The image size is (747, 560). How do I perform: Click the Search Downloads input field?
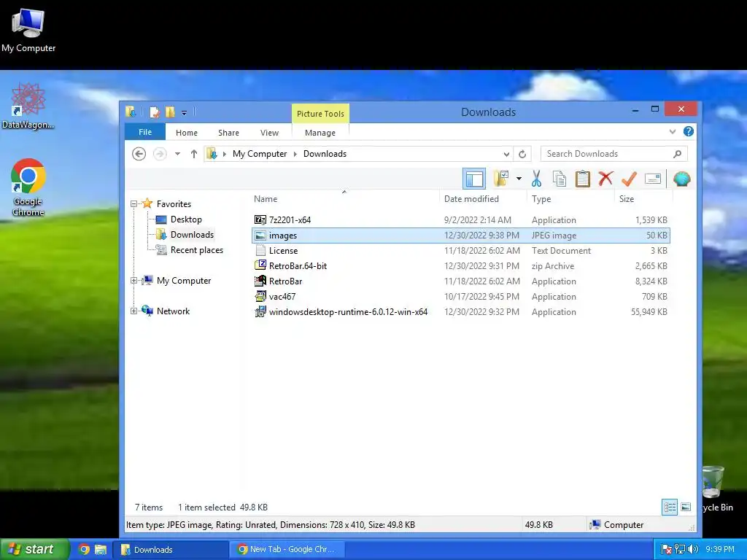(x=614, y=154)
